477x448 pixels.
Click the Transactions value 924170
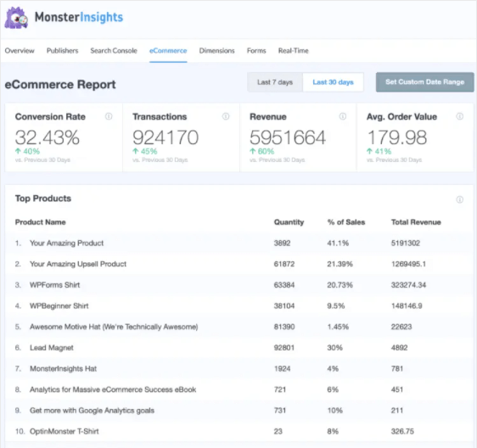[166, 137]
